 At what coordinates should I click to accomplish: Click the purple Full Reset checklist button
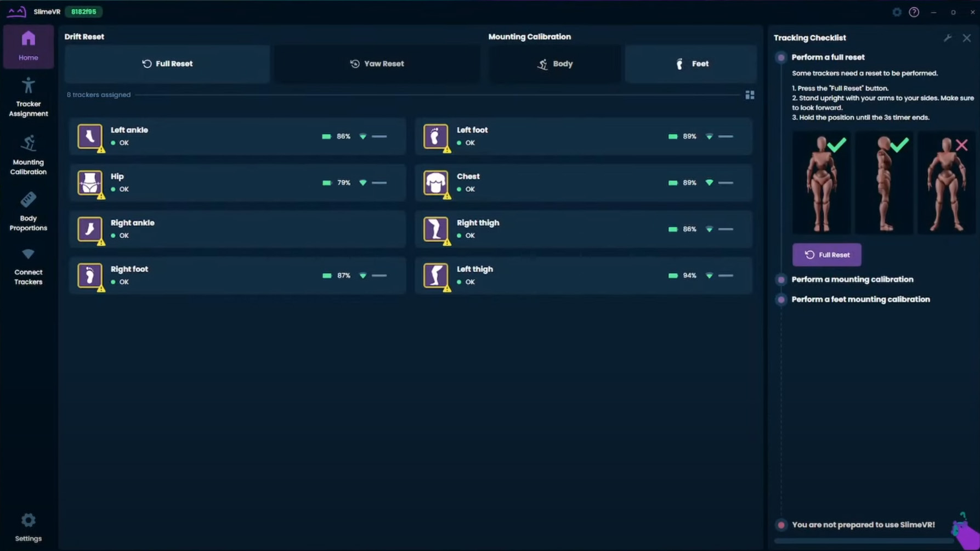click(x=826, y=255)
